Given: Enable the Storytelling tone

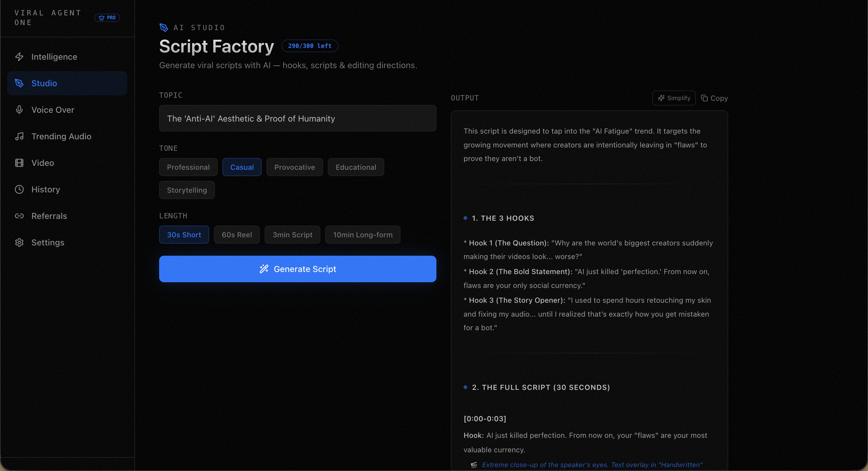Looking at the screenshot, I should click(187, 190).
